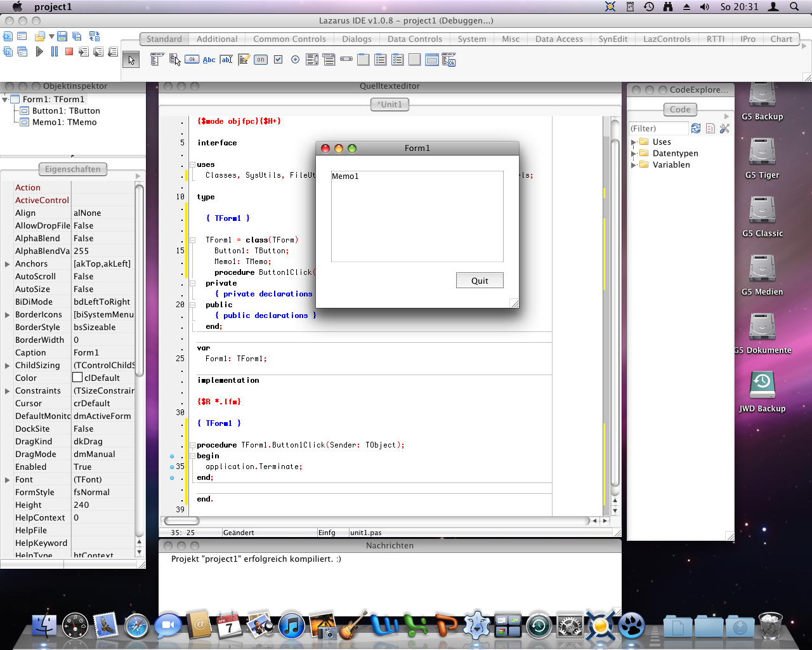The image size is (812, 650).
Task: Expand the BorderIcons property
Action: 7,314
